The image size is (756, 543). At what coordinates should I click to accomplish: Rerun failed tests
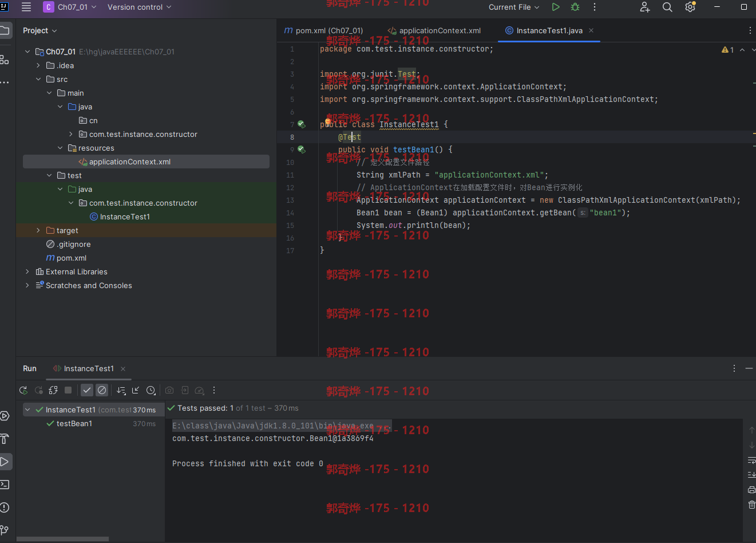pyautogui.click(x=39, y=390)
